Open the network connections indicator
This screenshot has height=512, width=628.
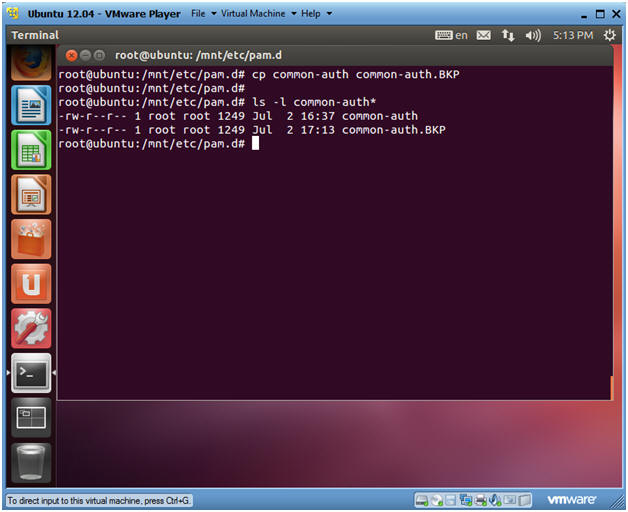click(508, 35)
